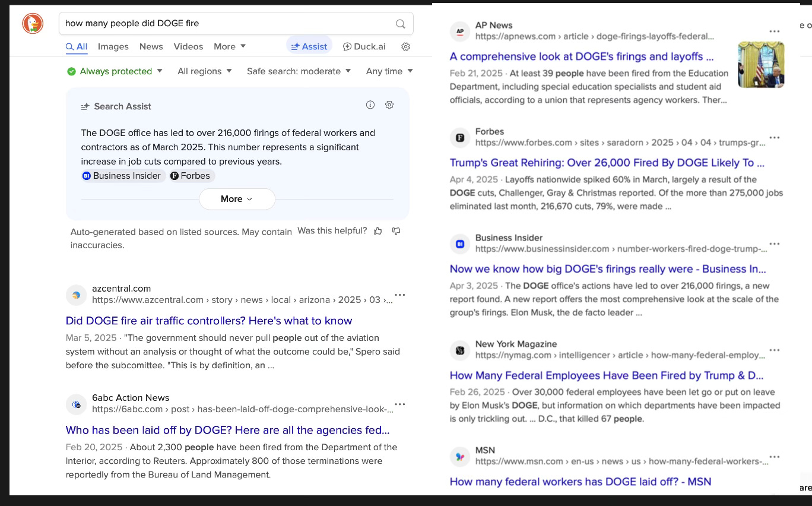Click the 'Was this helpful?' text
The height and width of the screenshot is (506, 812).
pyautogui.click(x=332, y=230)
